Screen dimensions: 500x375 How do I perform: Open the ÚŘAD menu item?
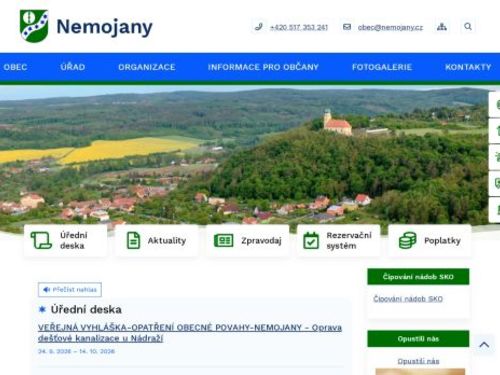73,67
